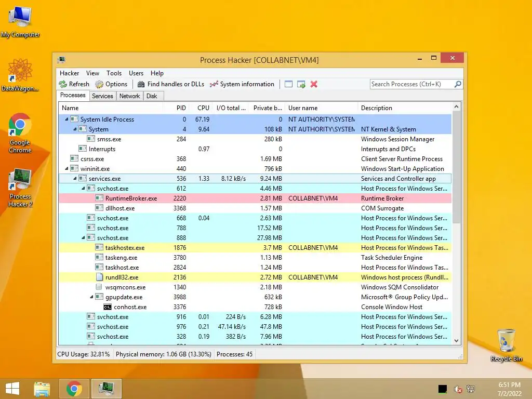The height and width of the screenshot is (399, 532).
Task: Click the taskhostex.exe process icon
Action: (x=99, y=247)
